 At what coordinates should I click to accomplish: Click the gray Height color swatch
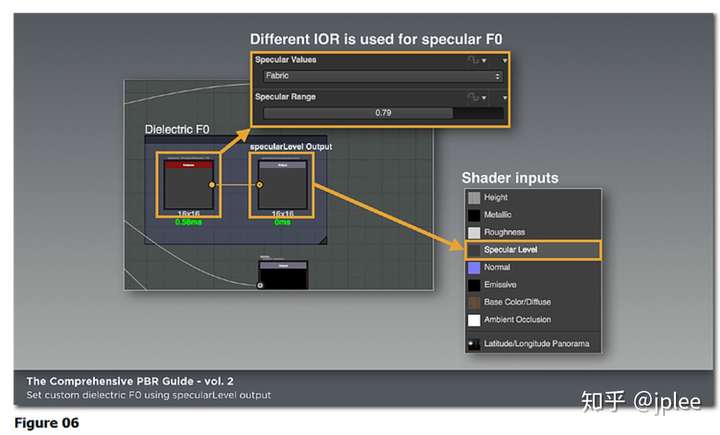(474, 198)
